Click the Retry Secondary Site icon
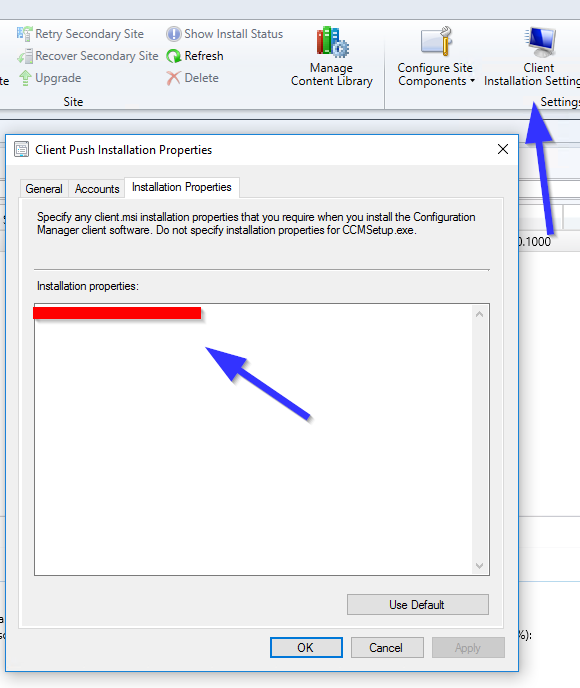Image resolution: width=580 pixels, height=688 pixels. 24,34
